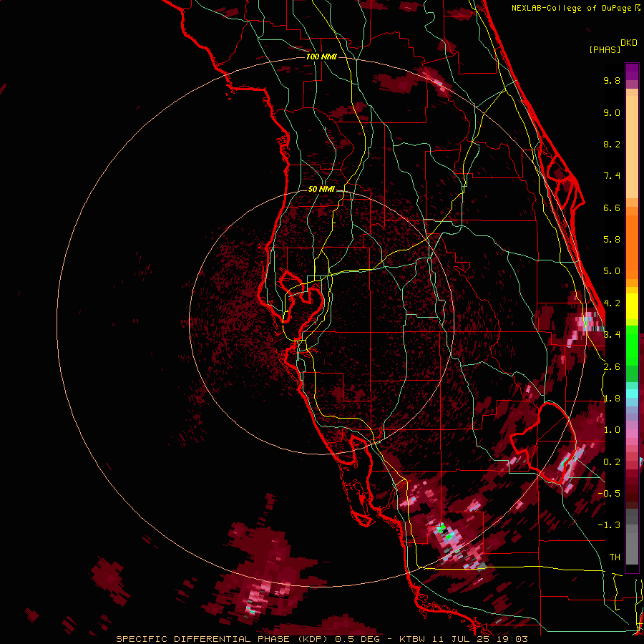Pick the purple band at the color bar top
Screen dimensions: 644x644
[x=632, y=72]
